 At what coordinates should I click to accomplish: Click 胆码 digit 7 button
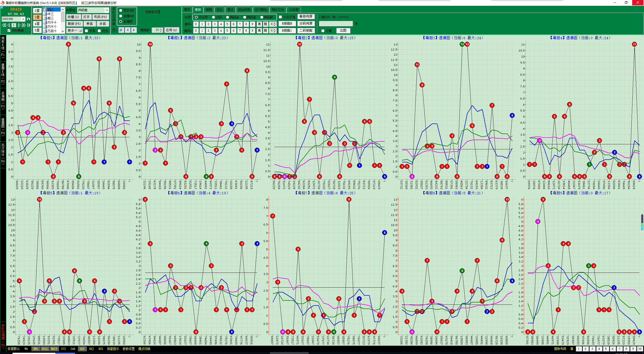click(x=240, y=24)
